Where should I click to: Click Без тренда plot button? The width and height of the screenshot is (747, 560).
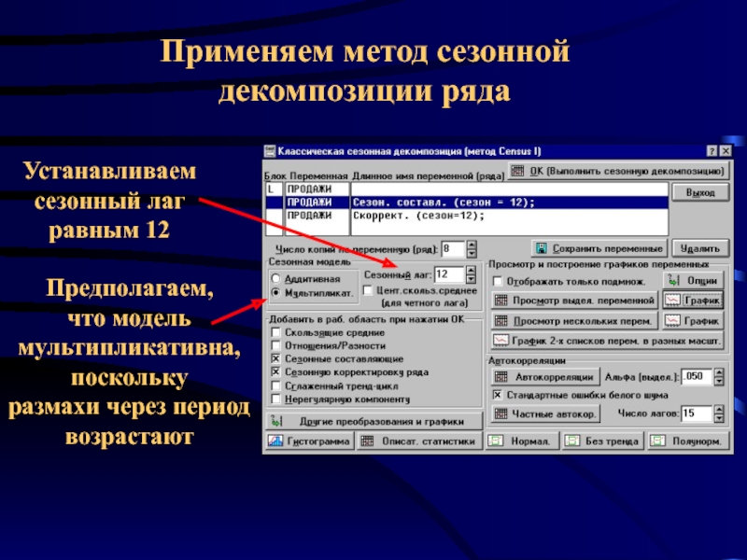tap(602, 441)
